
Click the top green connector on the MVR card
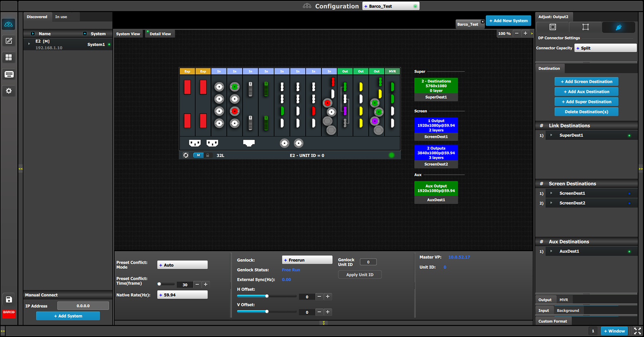pos(393,87)
